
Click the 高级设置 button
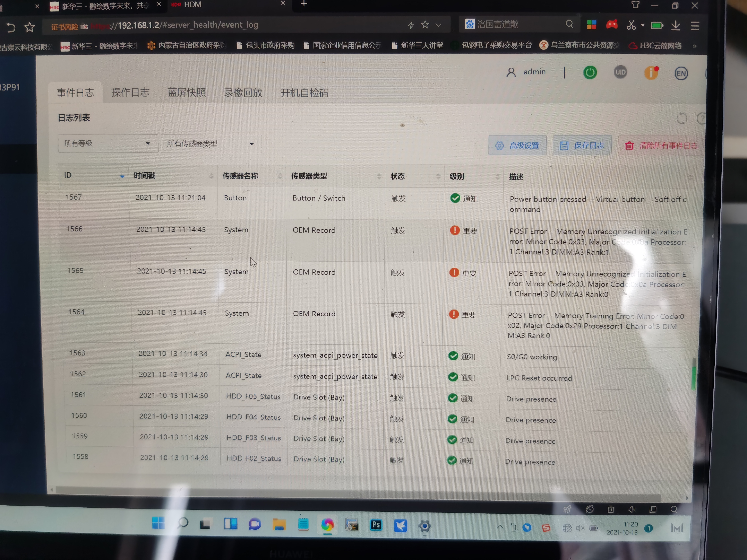click(x=517, y=146)
